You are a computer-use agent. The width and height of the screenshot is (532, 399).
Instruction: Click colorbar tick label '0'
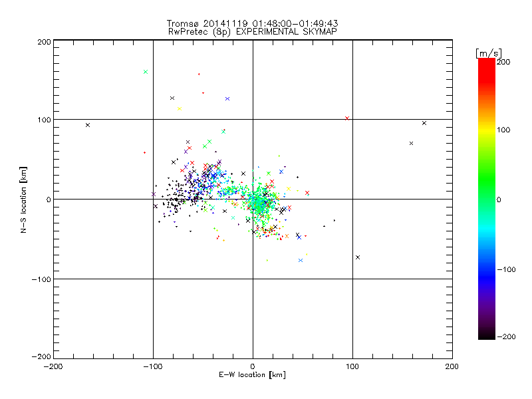(499, 199)
